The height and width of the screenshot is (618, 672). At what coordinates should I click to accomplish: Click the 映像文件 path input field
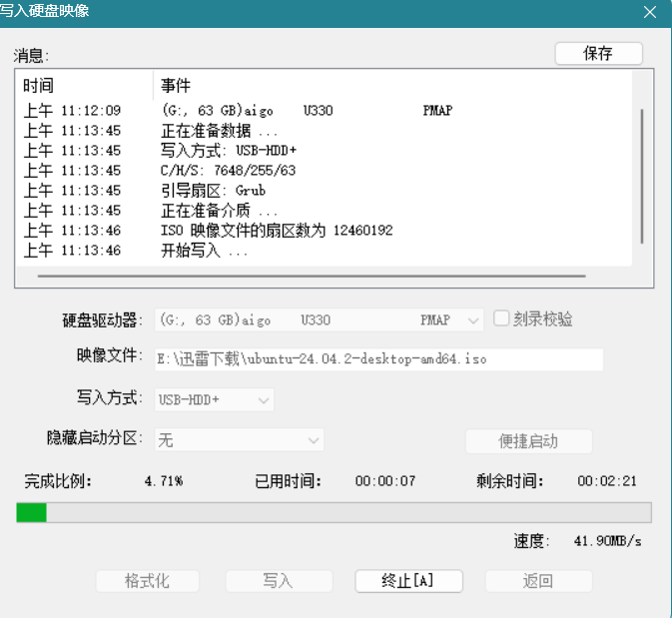click(x=378, y=359)
